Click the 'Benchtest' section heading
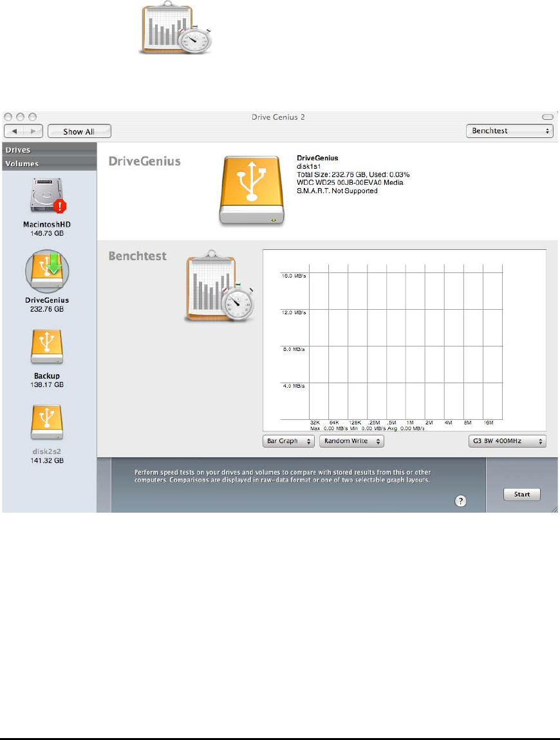 (137, 256)
